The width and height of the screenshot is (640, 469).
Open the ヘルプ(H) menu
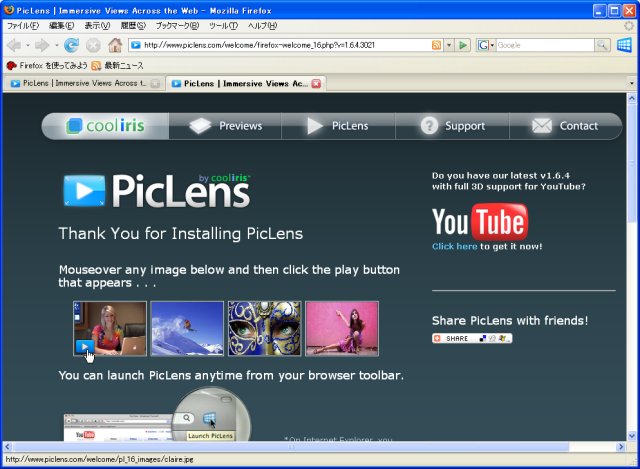point(262,26)
